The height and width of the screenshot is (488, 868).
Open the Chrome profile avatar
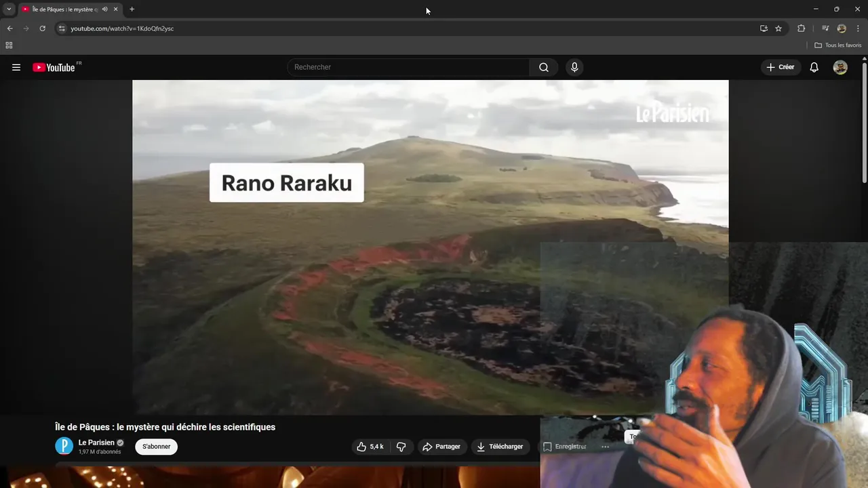point(842,28)
